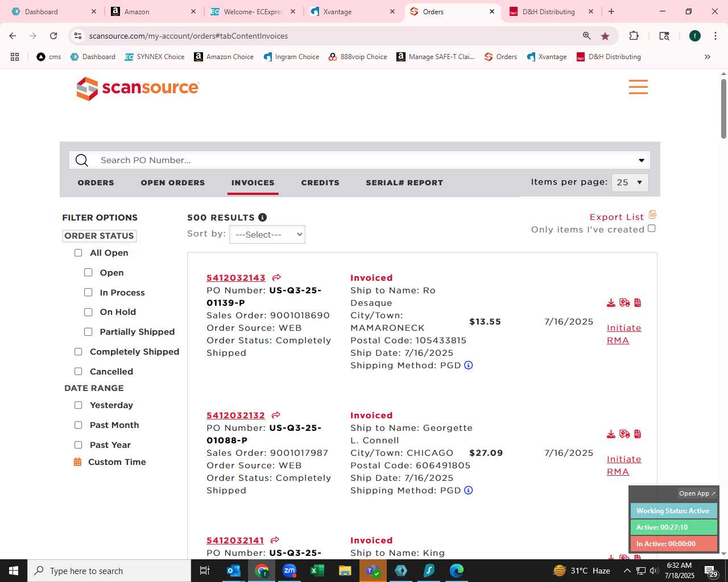Filter by Yesterday date range
The width and height of the screenshot is (728, 582).
78,405
